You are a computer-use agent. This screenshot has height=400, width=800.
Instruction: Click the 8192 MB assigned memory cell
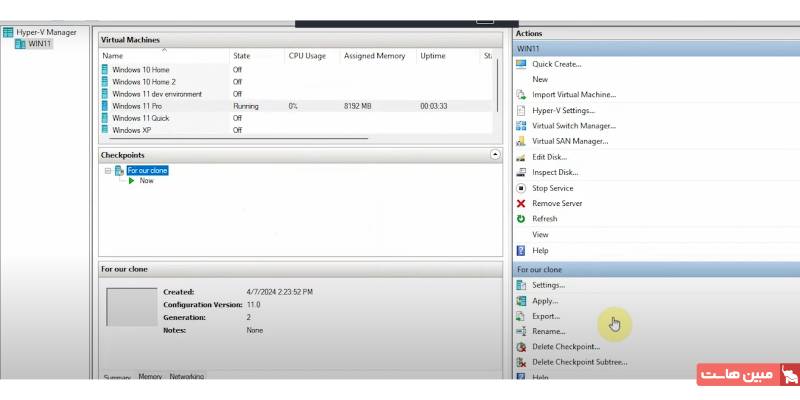pos(358,106)
